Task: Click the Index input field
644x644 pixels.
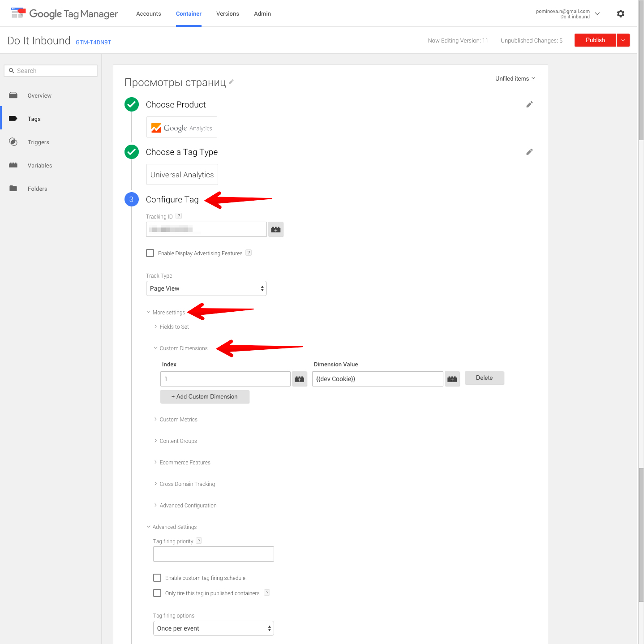Action: pos(225,379)
